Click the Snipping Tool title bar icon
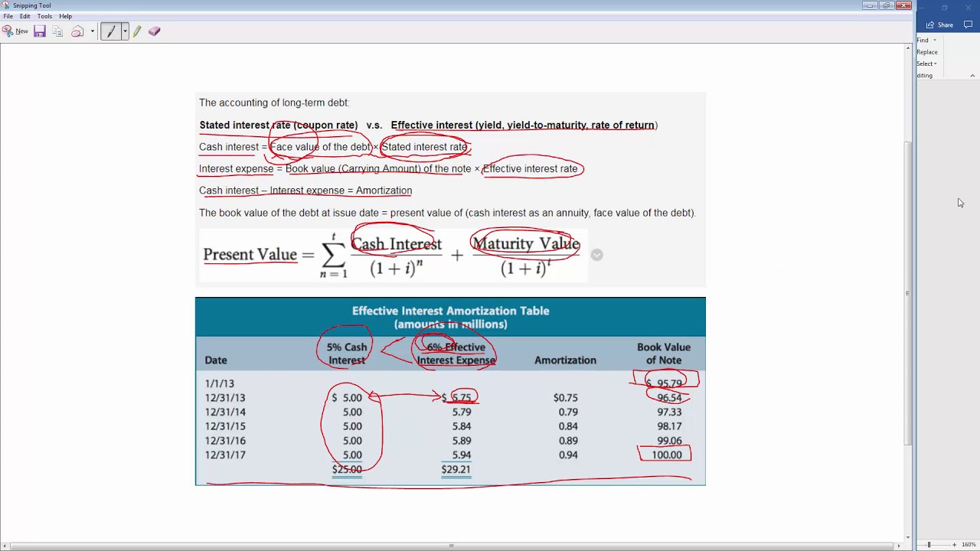Screen dimensions: 980x551 click(6, 5)
